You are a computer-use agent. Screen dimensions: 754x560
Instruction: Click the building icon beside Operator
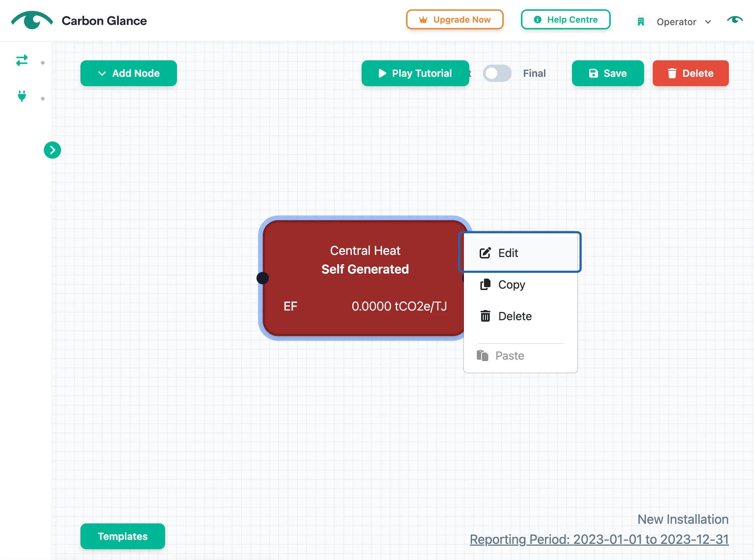coord(641,22)
